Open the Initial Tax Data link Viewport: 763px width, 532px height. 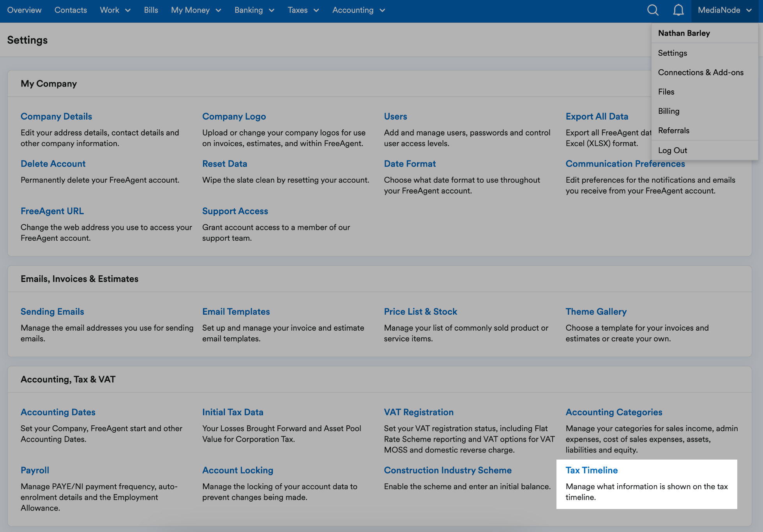coord(233,412)
